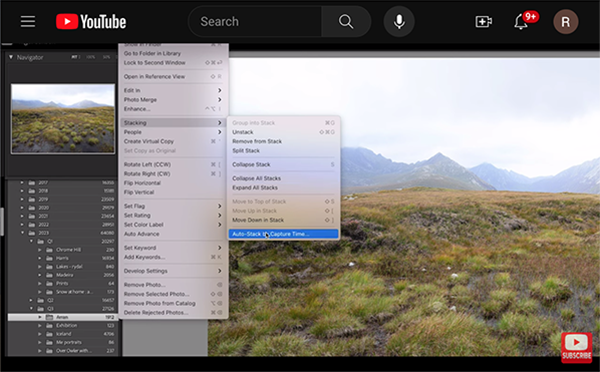The width and height of the screenshot is (600, 372).
Task: Choose Flip Vertical
Action: [173, 192]
